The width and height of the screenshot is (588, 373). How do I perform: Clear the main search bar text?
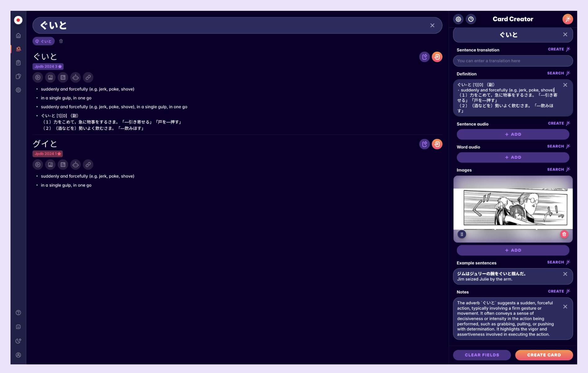pyautogui.click(x=432, y=25)
